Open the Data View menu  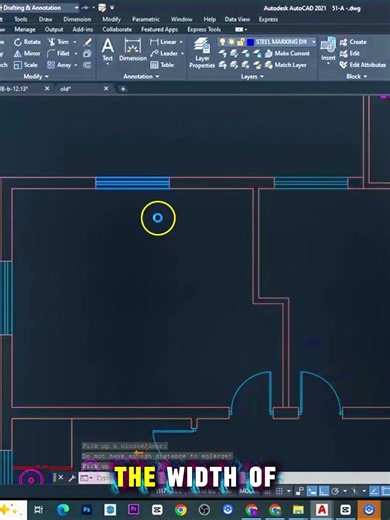click(x=237, y=19)
